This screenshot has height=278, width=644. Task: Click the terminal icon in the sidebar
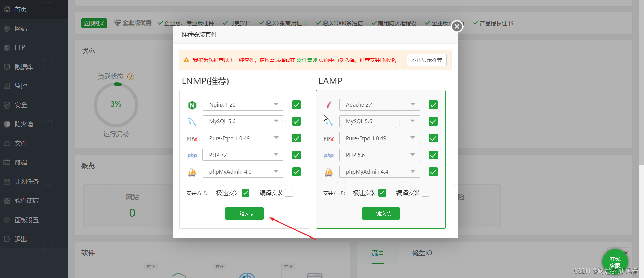pos(7,162)
